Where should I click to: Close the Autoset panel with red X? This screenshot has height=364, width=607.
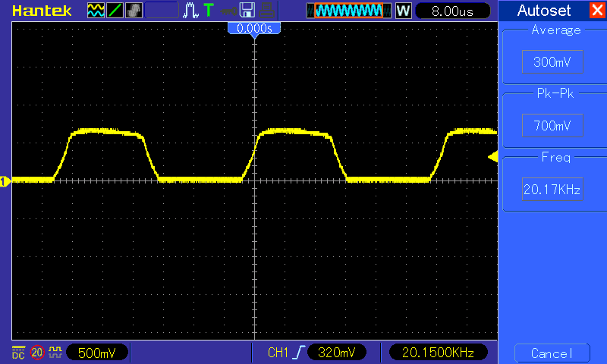point(597,10)
